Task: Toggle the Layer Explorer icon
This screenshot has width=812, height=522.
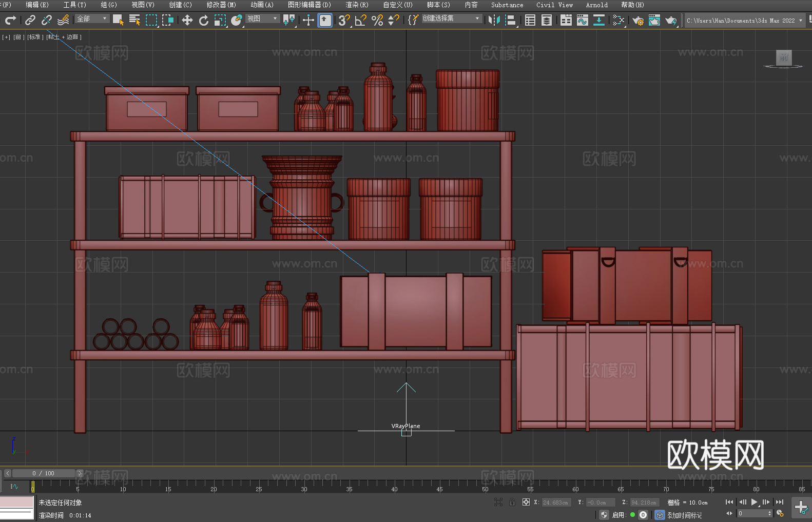Action: coord(547,20)
